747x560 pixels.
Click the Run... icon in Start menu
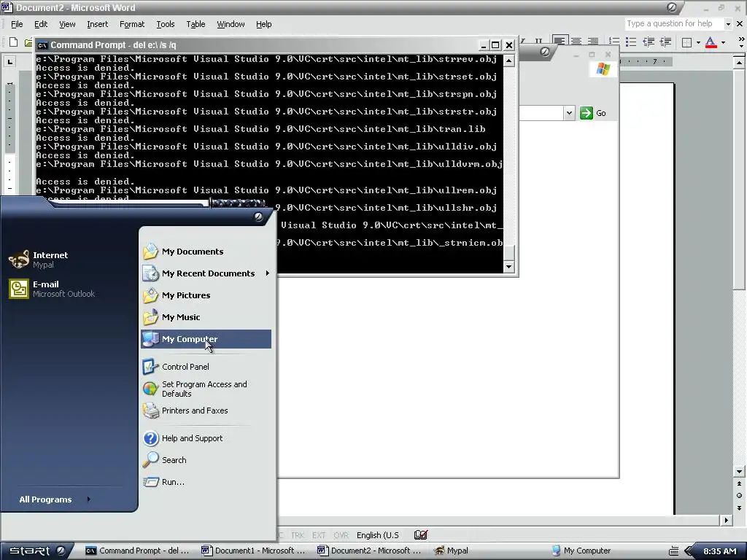click(150, 482)
